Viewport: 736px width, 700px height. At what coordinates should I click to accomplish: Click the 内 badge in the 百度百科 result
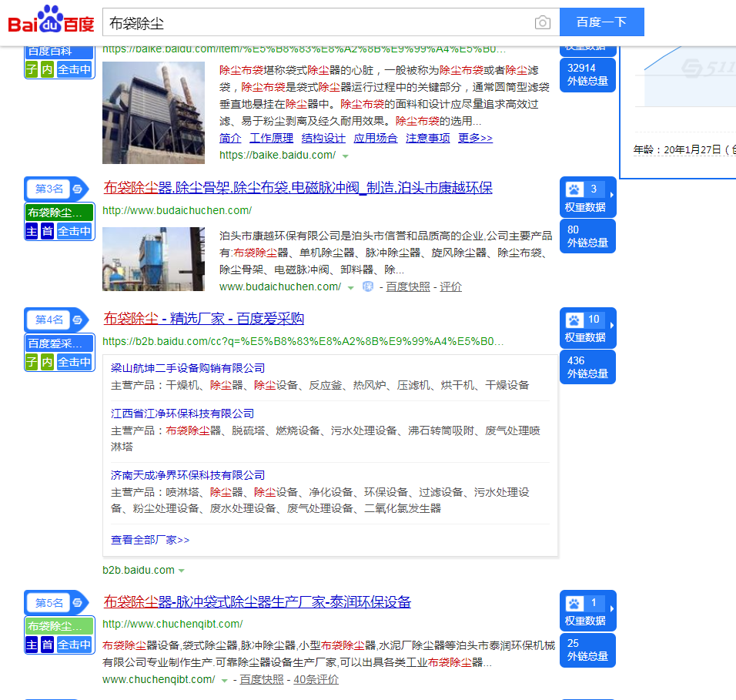coord(48,69)
